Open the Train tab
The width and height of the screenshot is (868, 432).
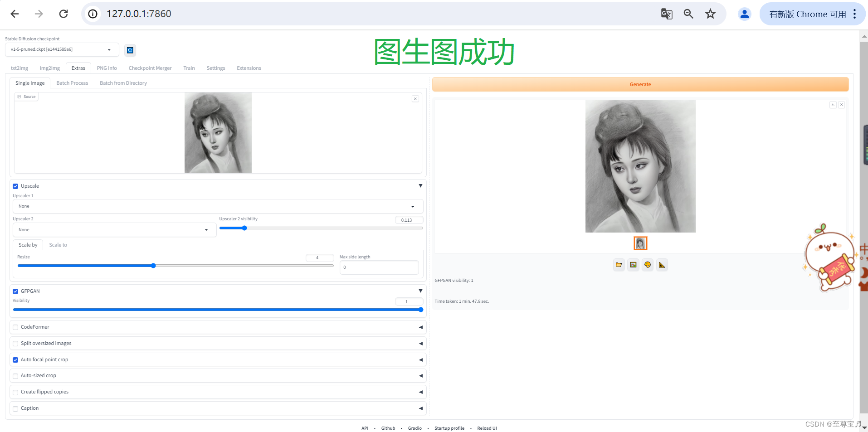[x=189, y=68]
